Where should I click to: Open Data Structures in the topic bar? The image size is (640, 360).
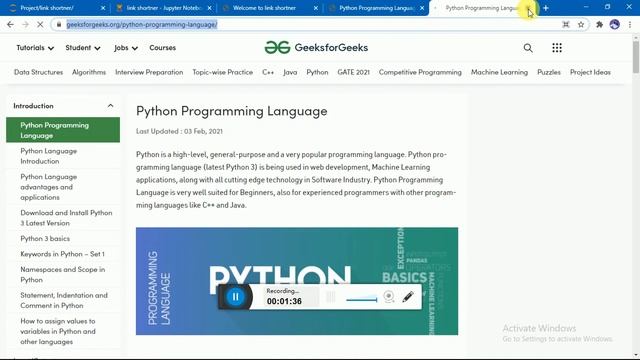click(x=38, y=72)
